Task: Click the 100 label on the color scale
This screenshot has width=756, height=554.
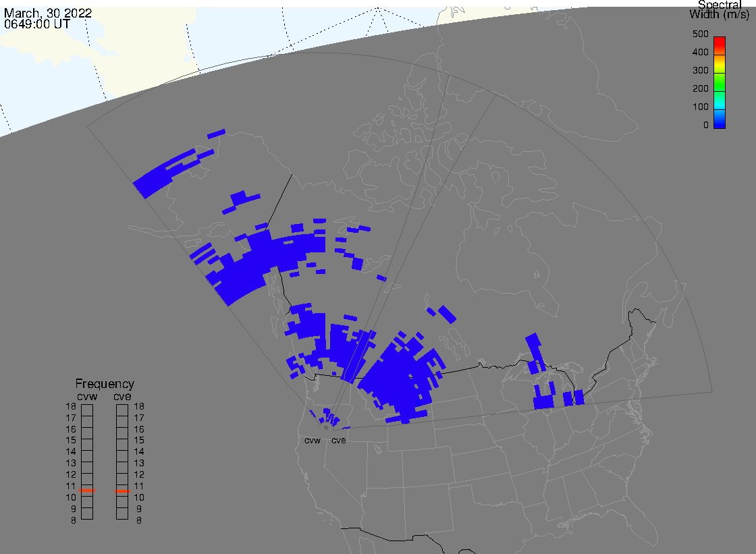Action: click(700, 107)
